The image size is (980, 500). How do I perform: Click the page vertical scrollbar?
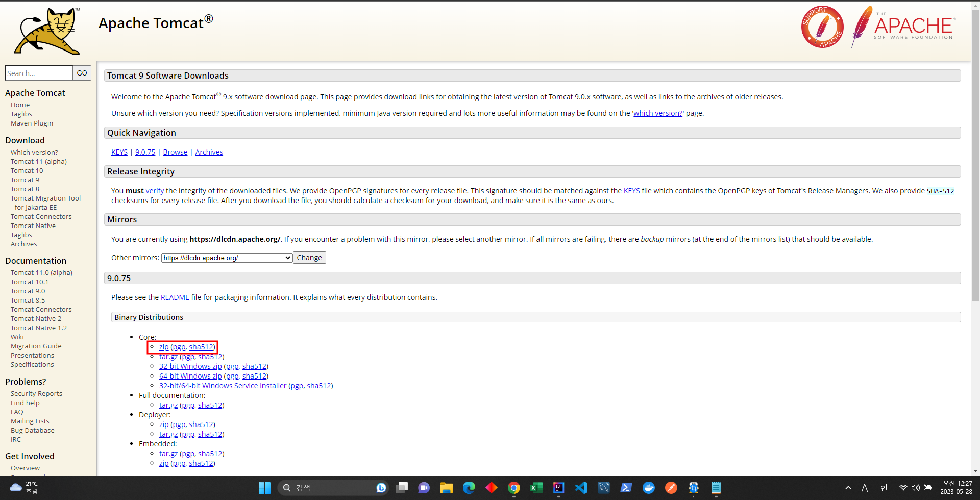click(x=975, y=156)
